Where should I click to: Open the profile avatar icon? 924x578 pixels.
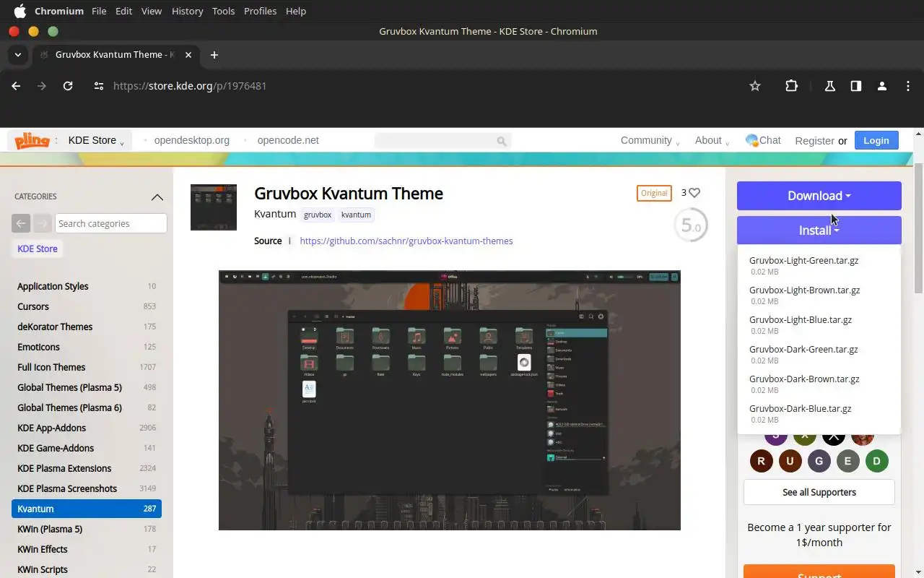tap(882, 86)
